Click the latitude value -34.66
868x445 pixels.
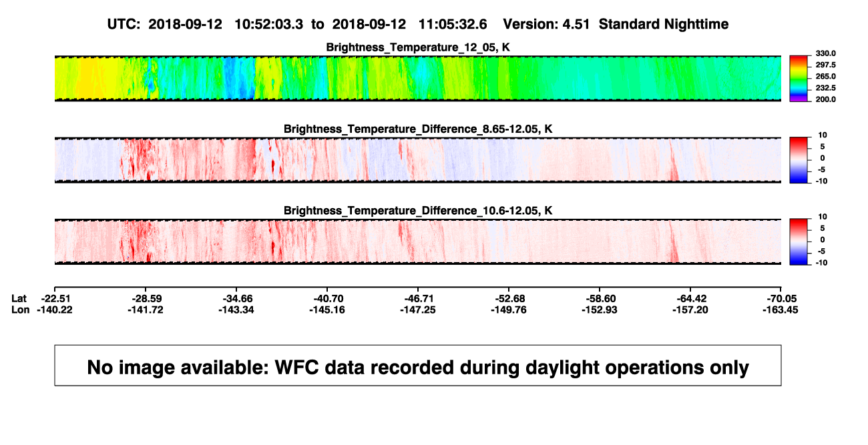point(238,298)
